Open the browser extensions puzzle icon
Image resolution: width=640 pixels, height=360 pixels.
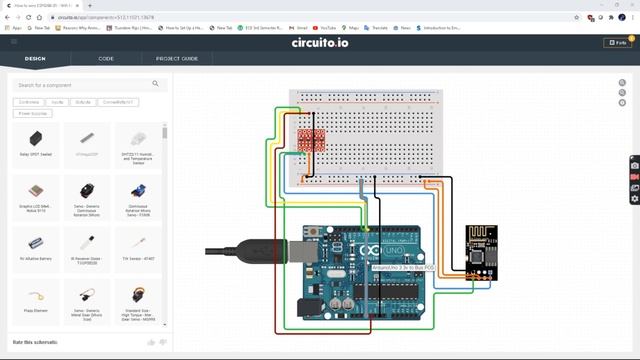coord(611,18)
